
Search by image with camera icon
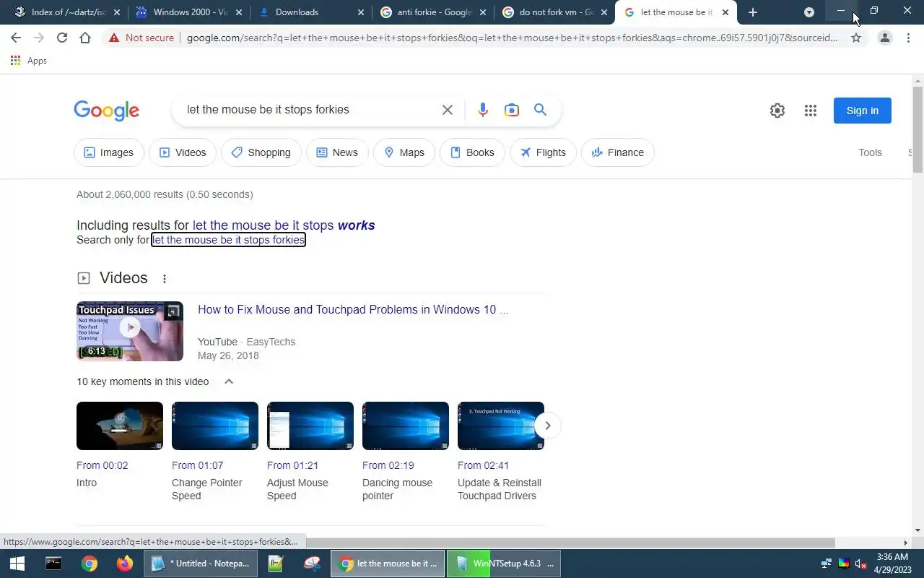pos(512,110)
